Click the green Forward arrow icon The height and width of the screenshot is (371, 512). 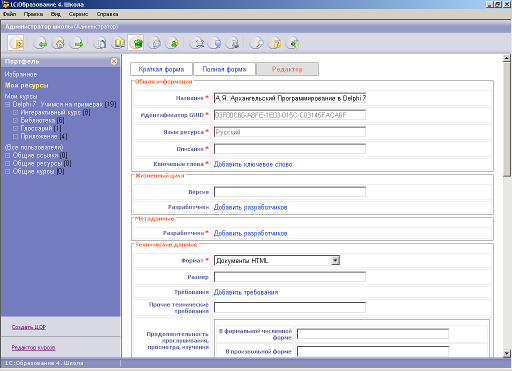tap(77, 43)
